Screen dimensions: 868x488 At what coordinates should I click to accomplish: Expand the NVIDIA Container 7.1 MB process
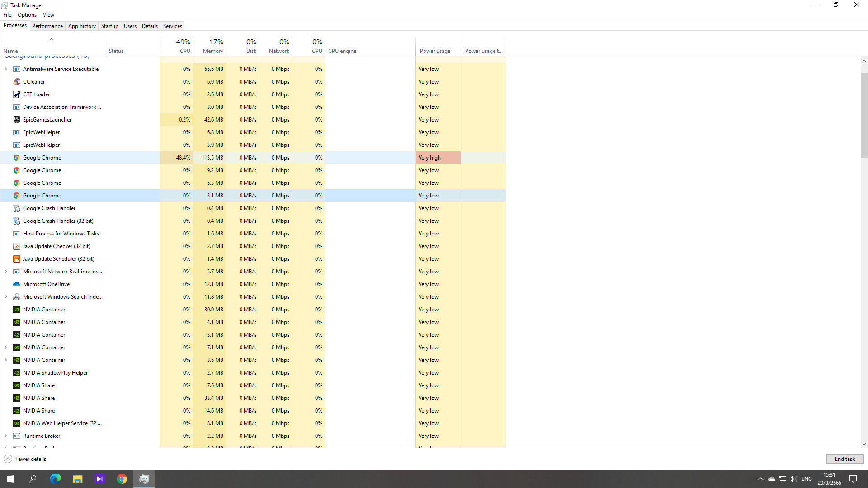[x=5, y=347]
